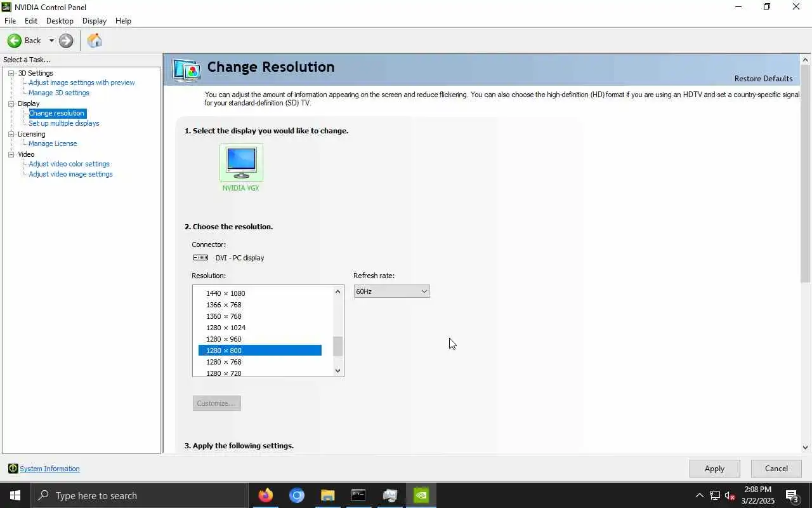The height and width of the screenshot is (508, 812).
Task: Select Change resolution in task tree
Action: [x=56, y=113]
